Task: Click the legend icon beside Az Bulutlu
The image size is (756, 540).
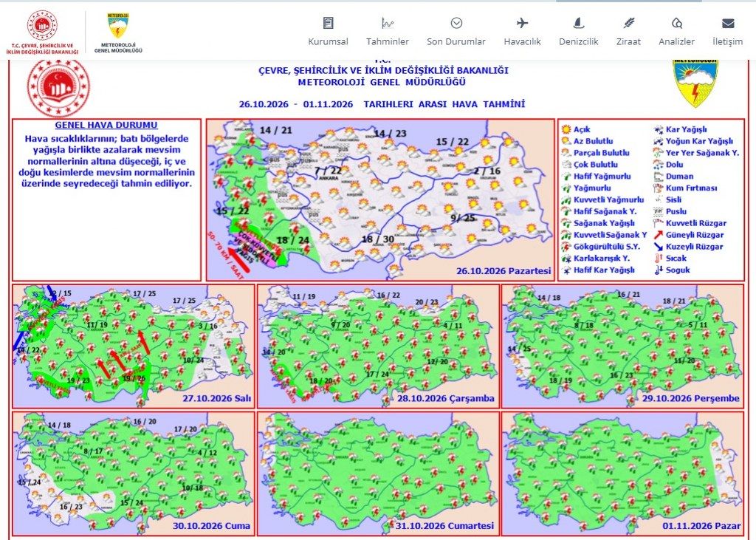Action: pyautogui.click(x=566, y=141)
